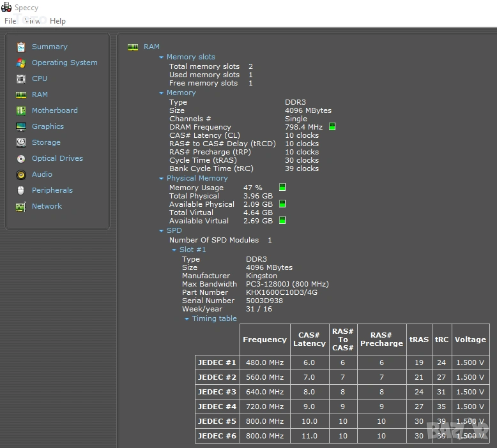Click the Summary icon in the sidebar
Image resolution: width=497 pixels, height=448 pixels.
pos(21,47)
